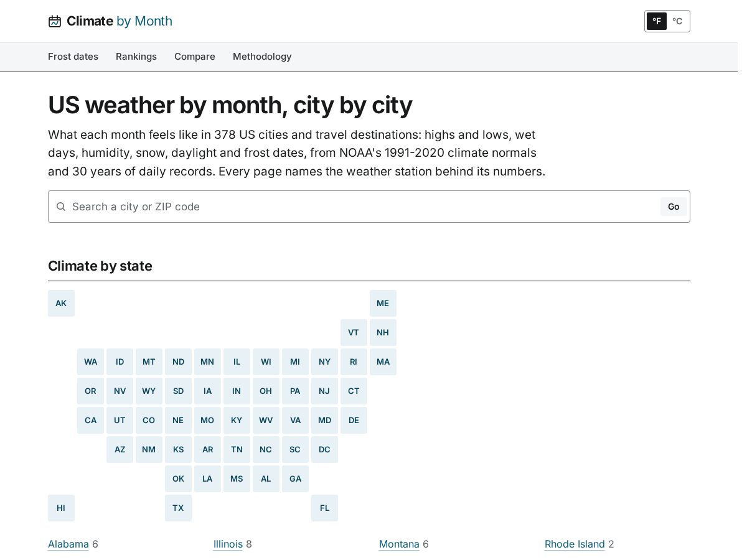Viewport: 747px width, 560px height.
Task: Select the MT state tile
Action: pos(149,362)
